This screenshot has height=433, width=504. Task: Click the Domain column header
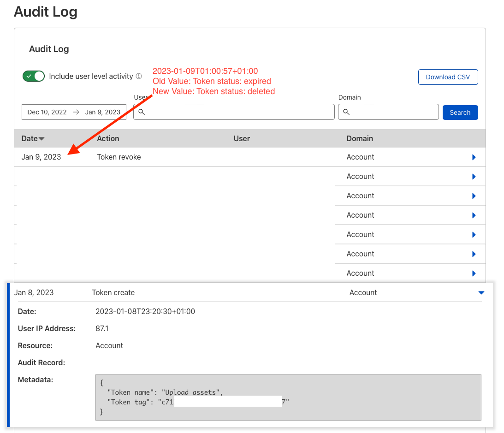(360, 138)
